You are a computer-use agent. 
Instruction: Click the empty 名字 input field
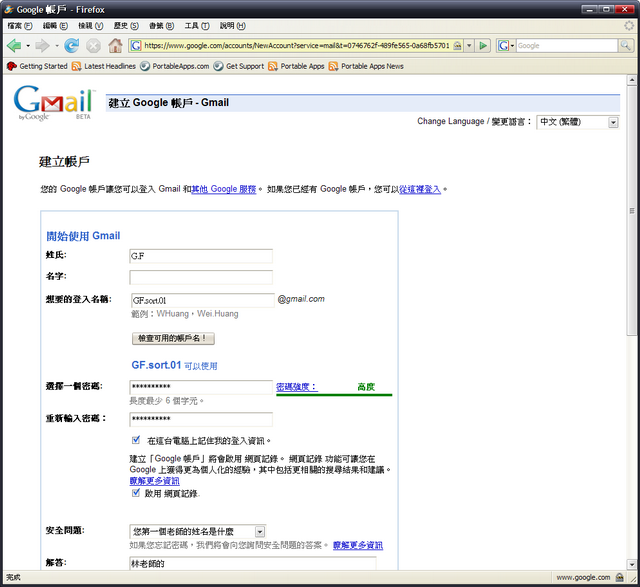tap(201, 277)
